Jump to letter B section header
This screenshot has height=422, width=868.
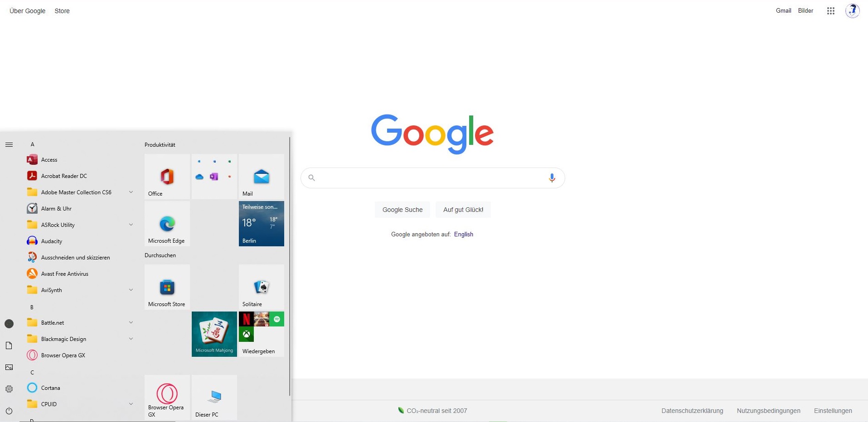[x=32, y=307]
